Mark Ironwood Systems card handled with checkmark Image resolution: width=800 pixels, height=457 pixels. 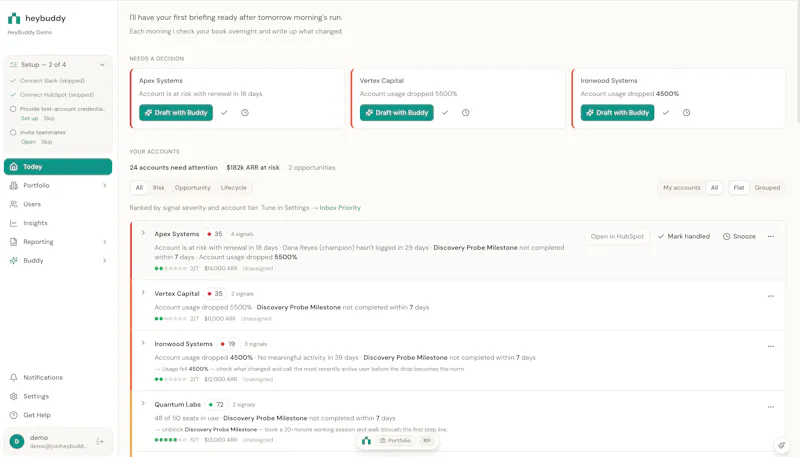tap(666, 113)
